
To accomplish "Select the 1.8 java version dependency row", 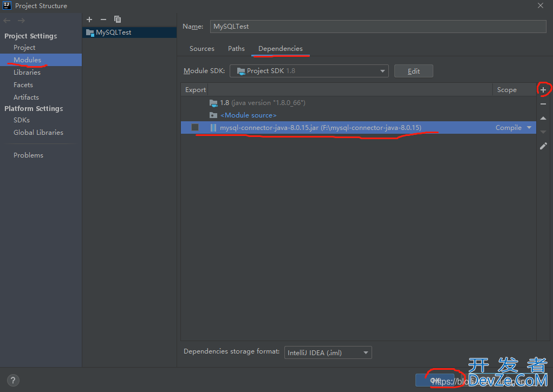I will [x=359, y=103].
